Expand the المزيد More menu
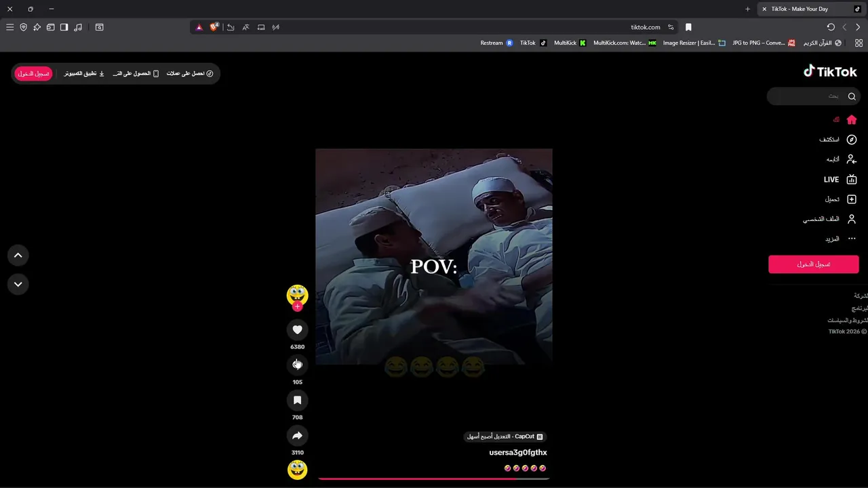The height and width of the screenshot is (488, 868). [x=841, y=239]
